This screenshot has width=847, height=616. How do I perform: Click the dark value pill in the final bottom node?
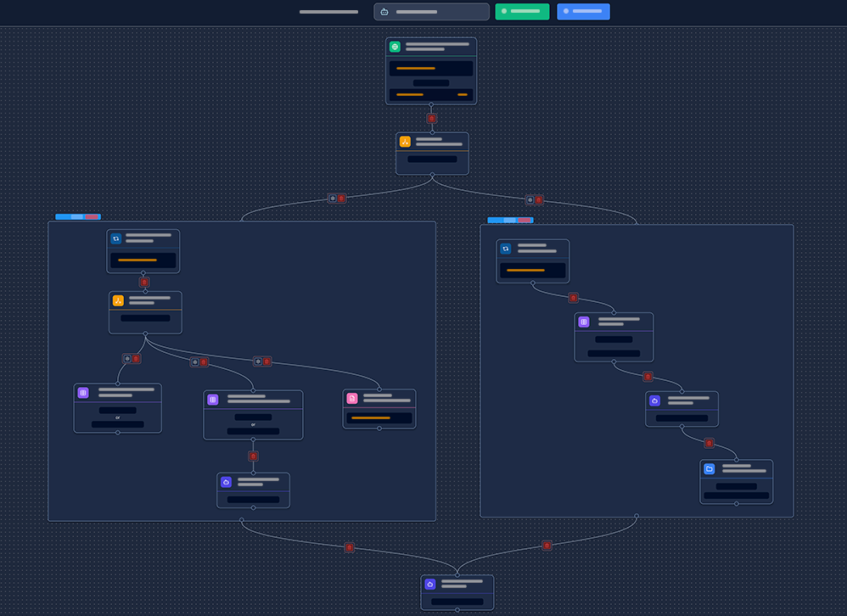tap(457, 602)
